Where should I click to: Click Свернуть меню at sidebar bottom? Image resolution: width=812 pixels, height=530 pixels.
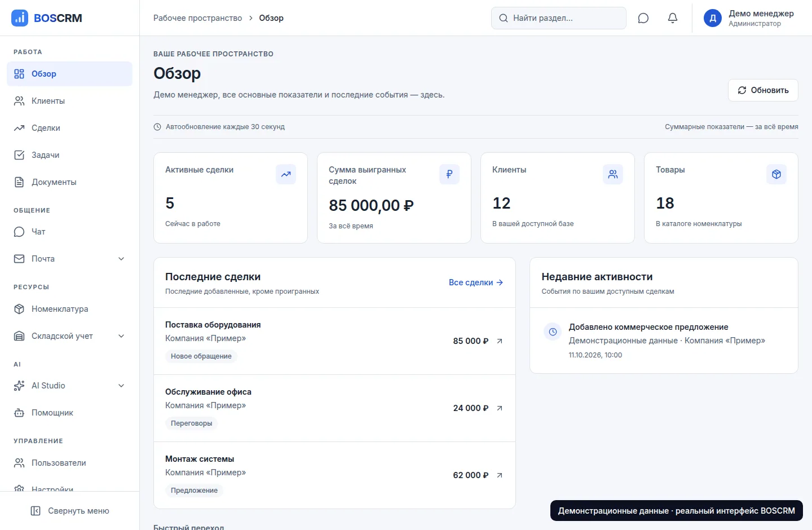[x=69, y=511]
